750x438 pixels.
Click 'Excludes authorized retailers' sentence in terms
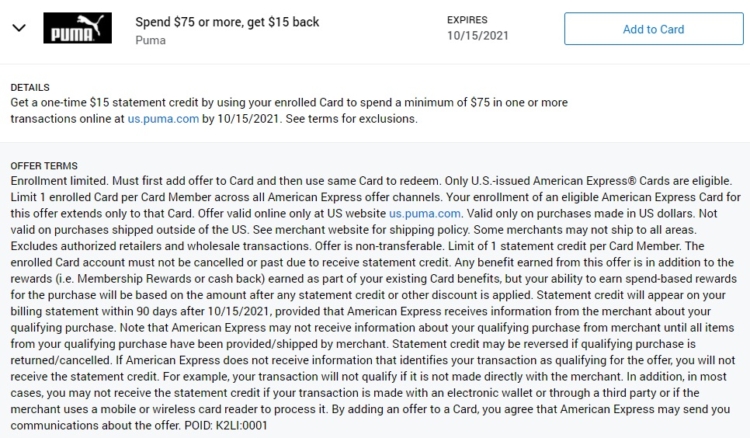point(161,246)
